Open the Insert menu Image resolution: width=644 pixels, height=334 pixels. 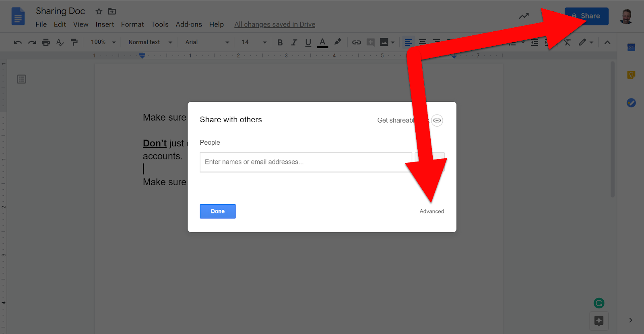pos(105,25)
